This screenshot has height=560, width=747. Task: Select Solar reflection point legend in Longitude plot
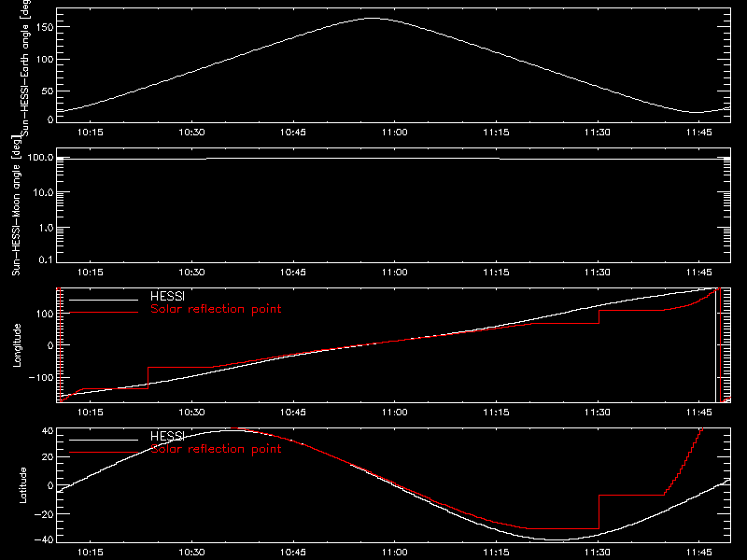click(x=216, y=309)
